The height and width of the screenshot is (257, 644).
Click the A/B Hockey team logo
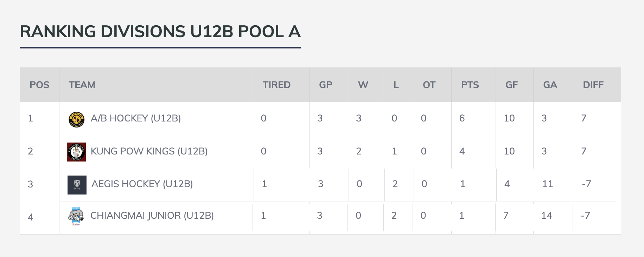[76, 119]
